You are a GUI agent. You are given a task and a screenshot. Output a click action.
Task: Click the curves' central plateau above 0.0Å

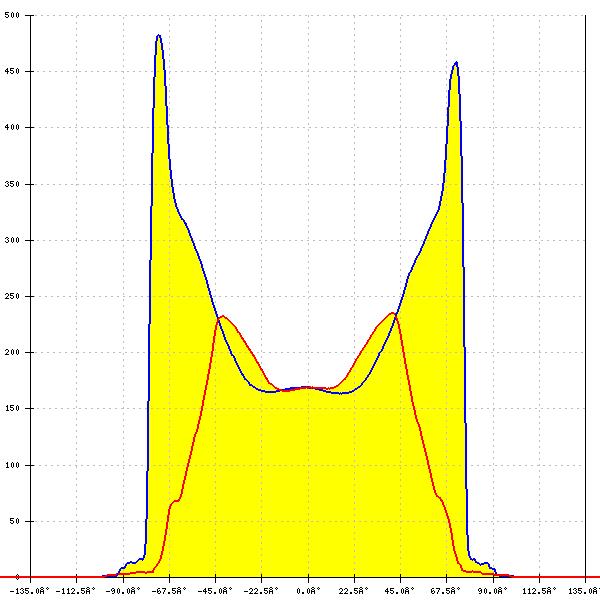click(x=308, y=387)
